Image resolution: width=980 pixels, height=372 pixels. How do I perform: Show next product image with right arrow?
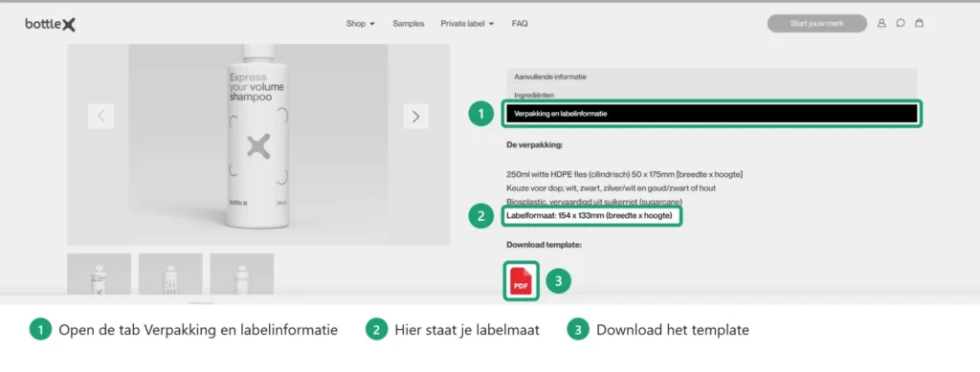point(415,116)
